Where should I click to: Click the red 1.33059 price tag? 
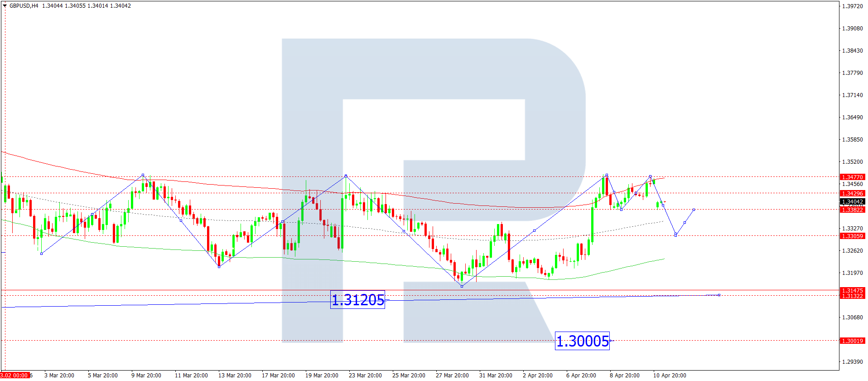coord(852,236)
